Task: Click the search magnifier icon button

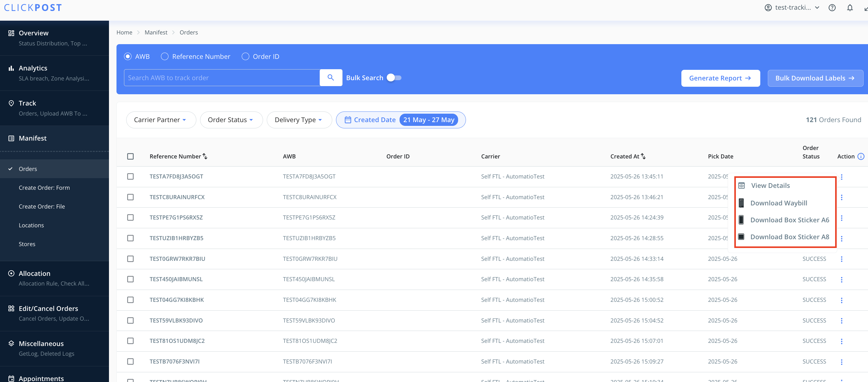Action: 331,77
